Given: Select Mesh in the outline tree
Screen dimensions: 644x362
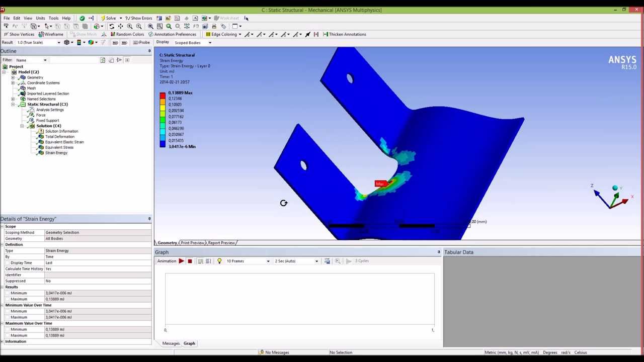Looking at the screenshot, I should 31,88.
